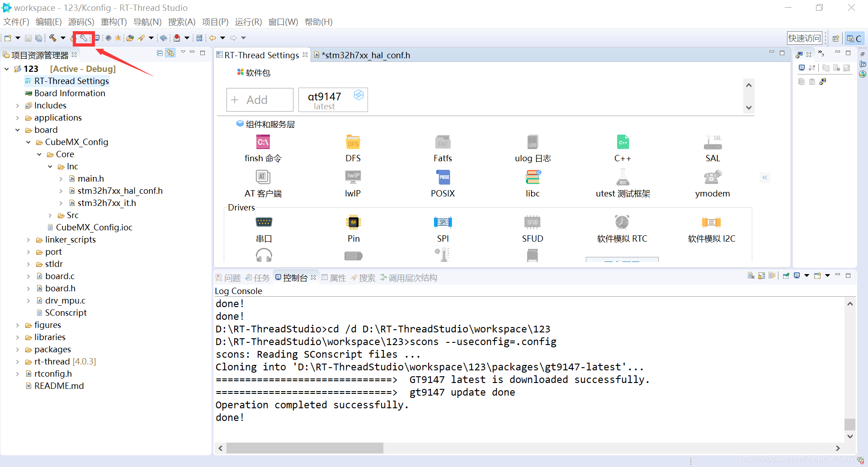Open RT-Thread Settings in project tree
This screenshot has height=467, width=868.
point(66,81)
